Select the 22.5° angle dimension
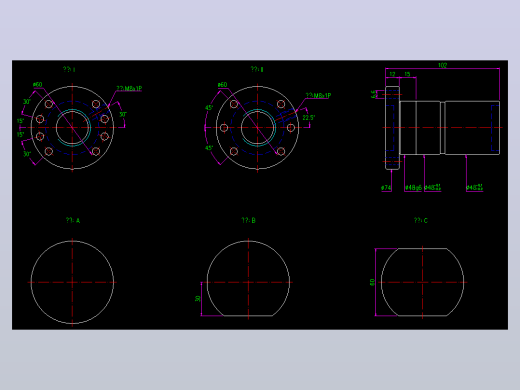The image size is (520, 390). coord(309,118)
